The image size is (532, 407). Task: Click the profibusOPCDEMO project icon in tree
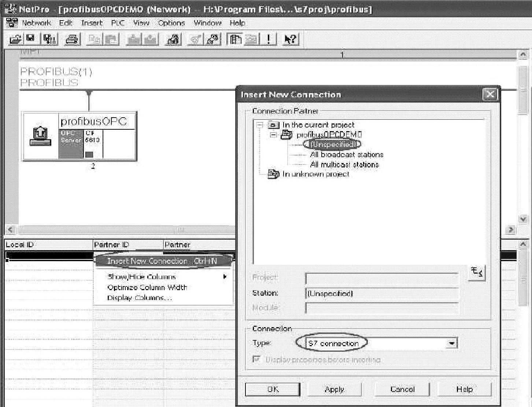coord(287,135)
